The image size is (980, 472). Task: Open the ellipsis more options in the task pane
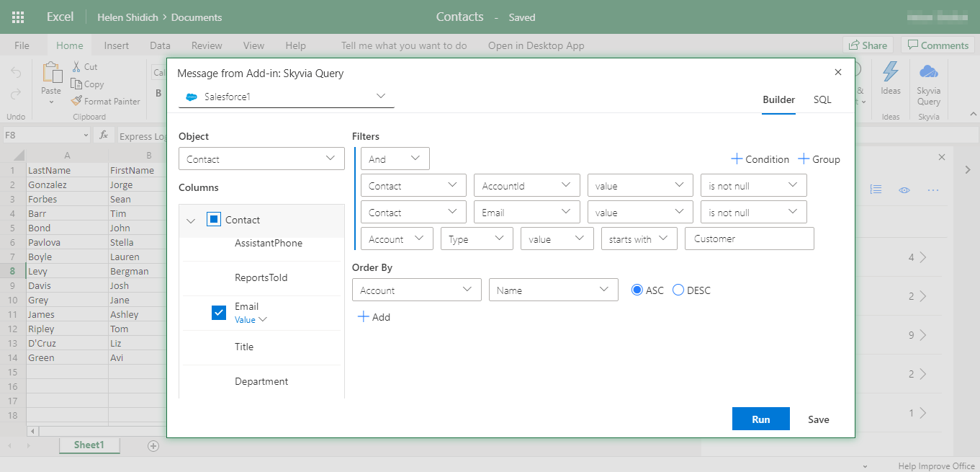(933, 190)
